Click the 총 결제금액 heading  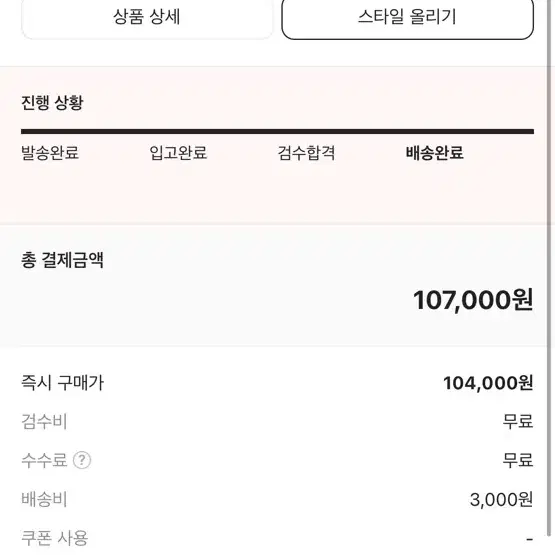[x=62, y=260]
